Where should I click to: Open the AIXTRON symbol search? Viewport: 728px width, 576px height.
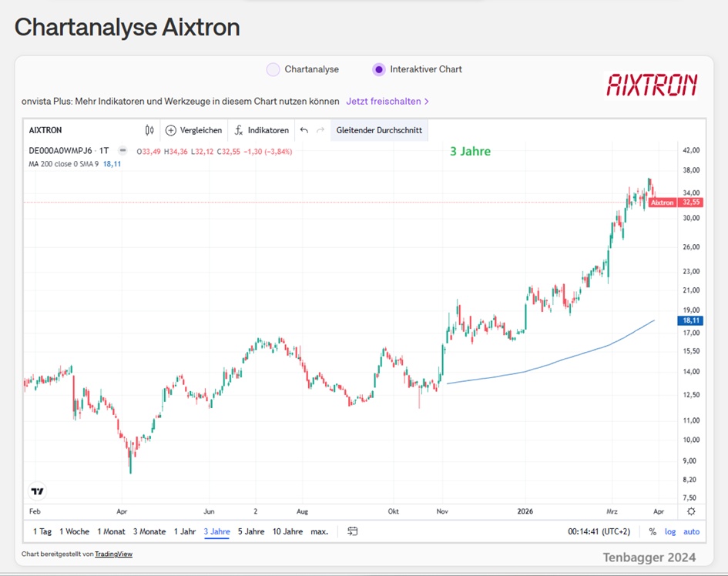click(45, 130)
